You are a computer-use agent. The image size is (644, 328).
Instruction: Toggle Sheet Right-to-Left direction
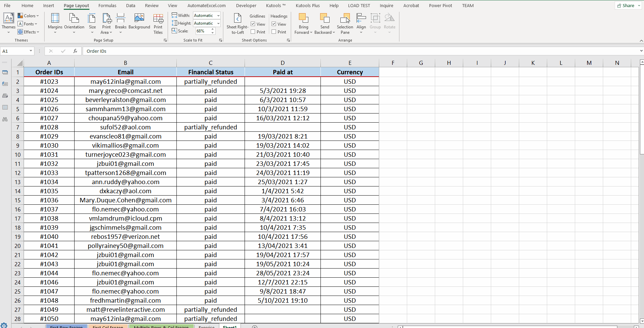pos(237,23)
